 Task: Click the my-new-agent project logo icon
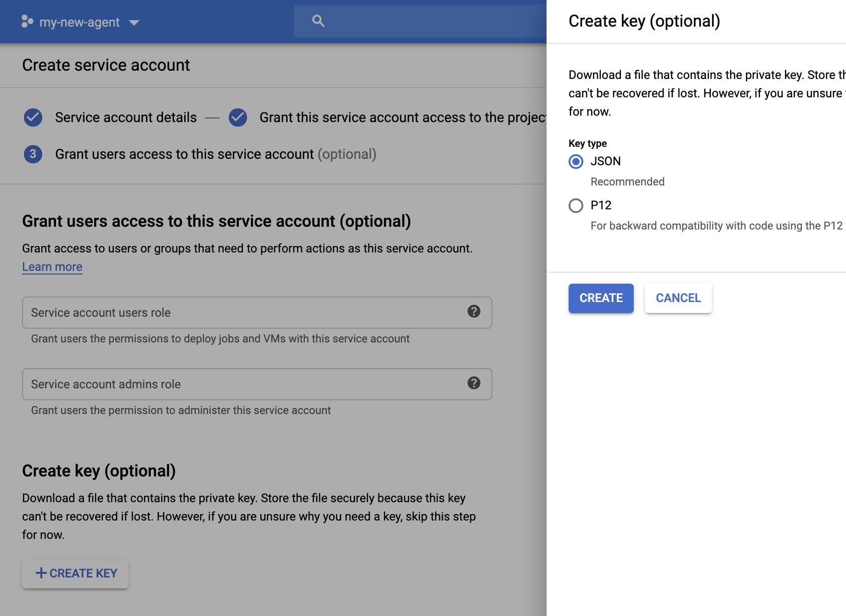click(x=27, y=22)
